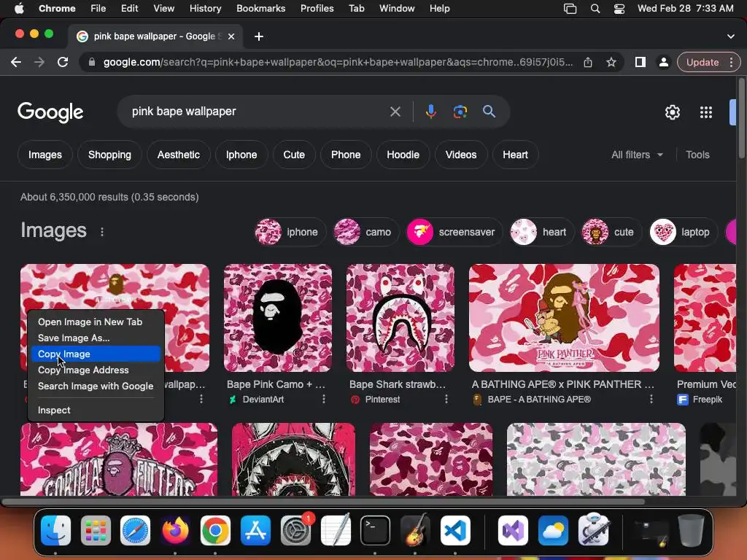Open Google quick settings gear icon

[x=672, y=112]
